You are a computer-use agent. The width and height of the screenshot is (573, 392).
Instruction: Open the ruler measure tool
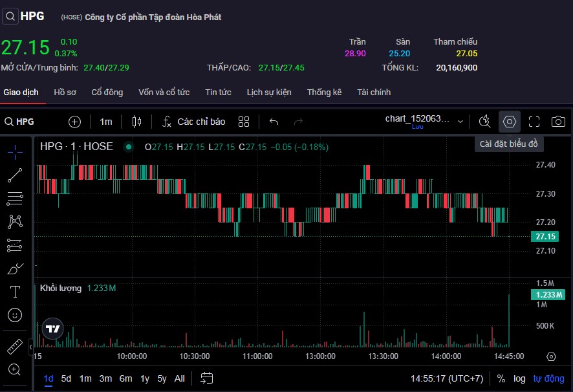pyautogui.click(x=15, y=347)
